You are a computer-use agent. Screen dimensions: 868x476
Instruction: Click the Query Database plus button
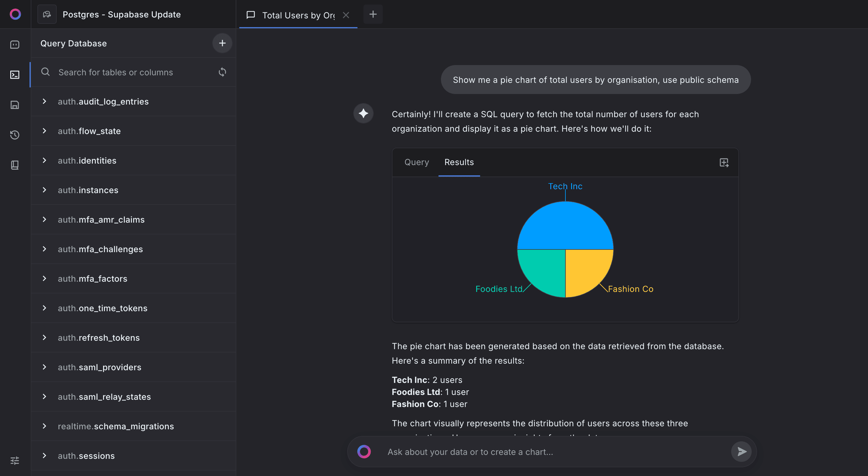222,43
